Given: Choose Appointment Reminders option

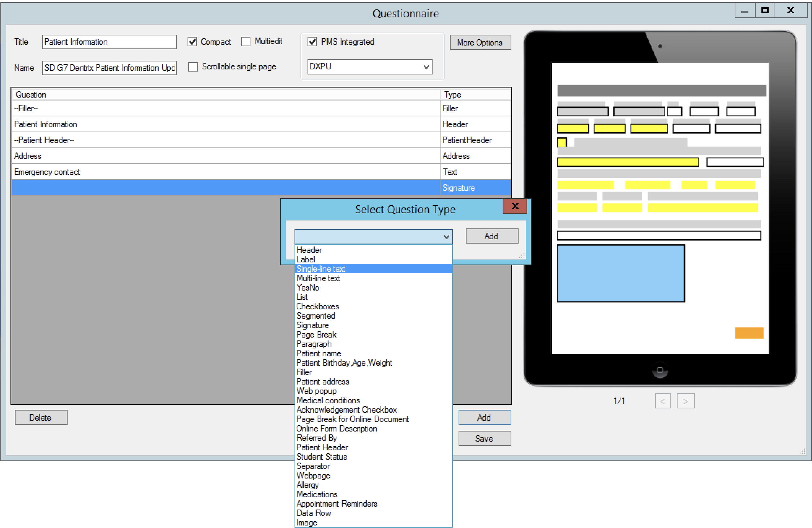Looking at the screenshot, I should tap(373, 504).
